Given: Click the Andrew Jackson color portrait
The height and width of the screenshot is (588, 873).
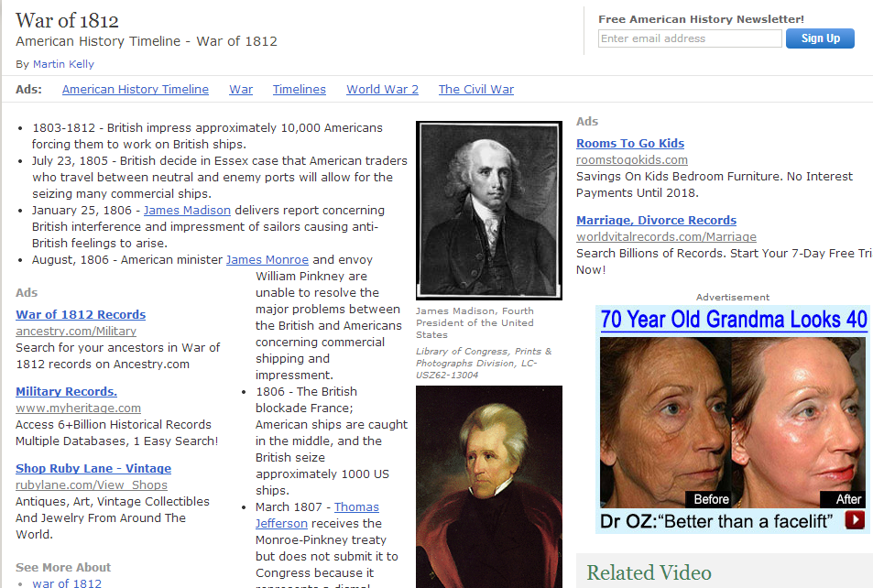Looking at the screenshot, I should (x=489, y=486).
